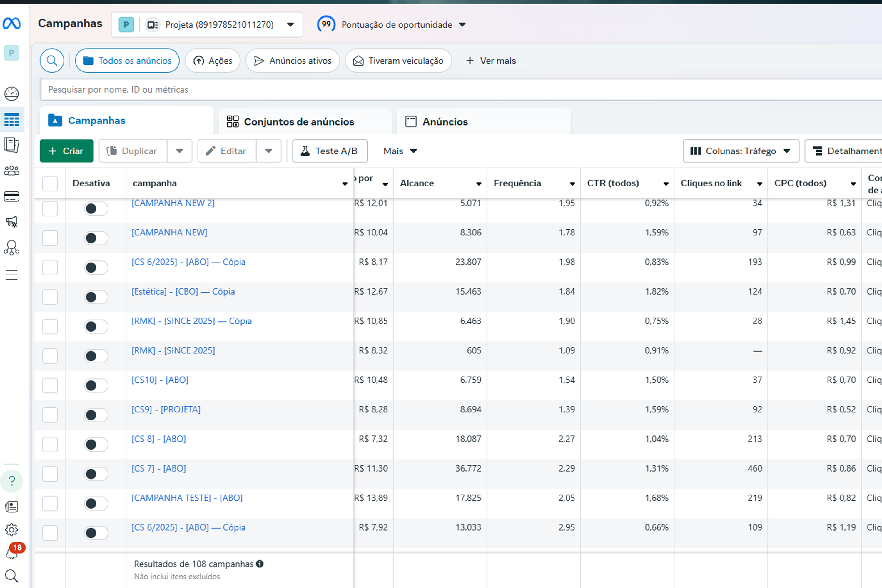
Task: Click the Editar button
Action: pos(227,151)
